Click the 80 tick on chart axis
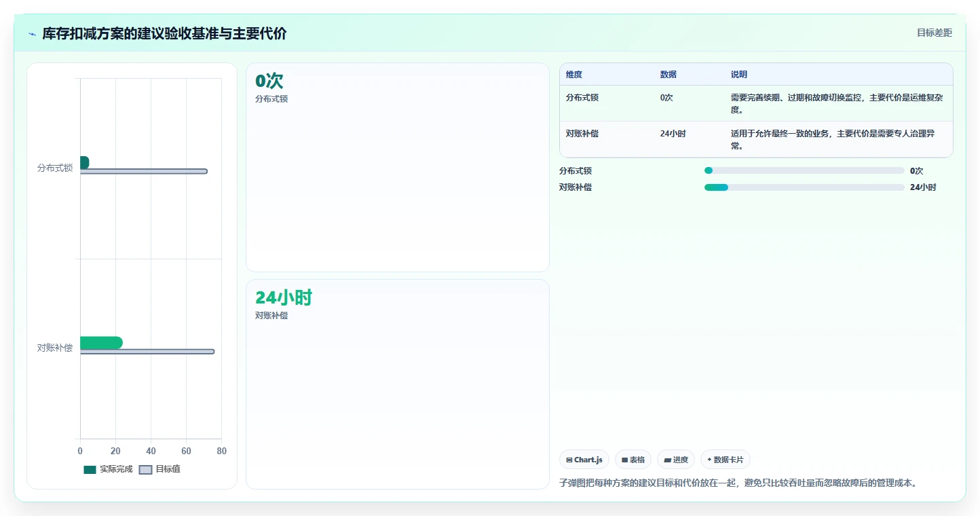 pyautogui.click(x=221, y=451)
